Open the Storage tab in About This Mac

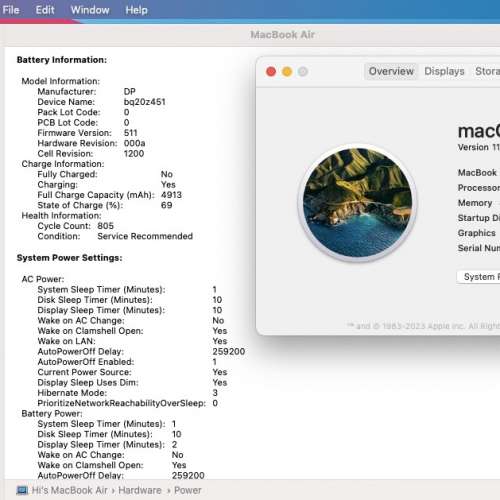[x=487, y=71]
